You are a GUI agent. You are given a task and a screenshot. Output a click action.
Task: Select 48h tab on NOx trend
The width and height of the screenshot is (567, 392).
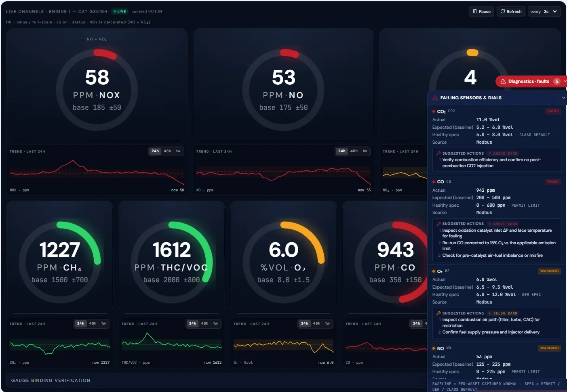point(167,151)
